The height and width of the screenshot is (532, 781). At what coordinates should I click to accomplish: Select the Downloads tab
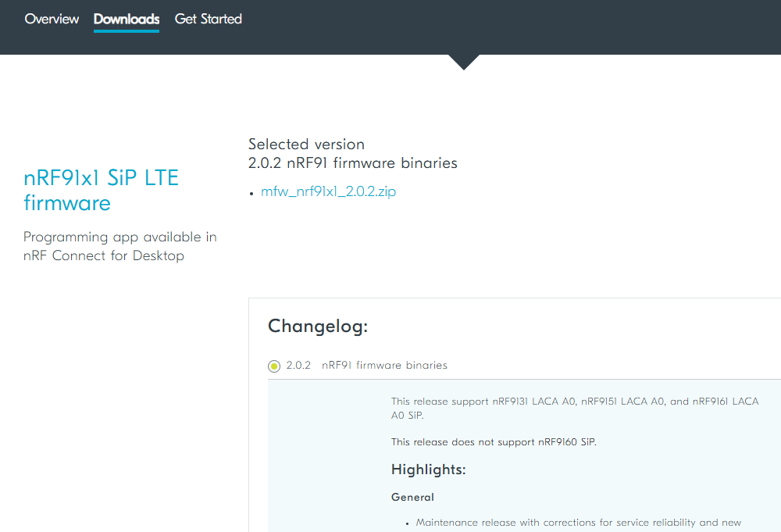[x=127, y=19]
